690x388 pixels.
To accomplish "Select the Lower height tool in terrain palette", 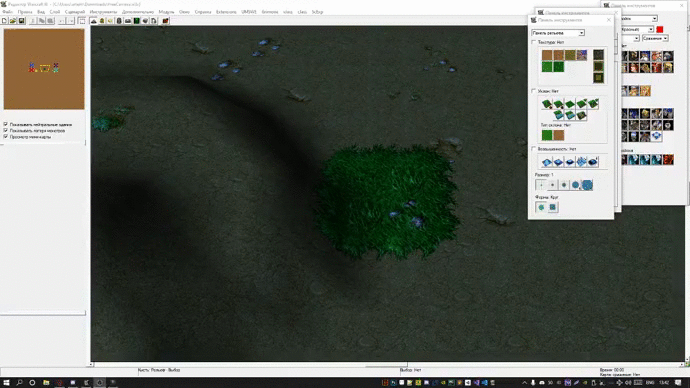I will pos(558,162).
